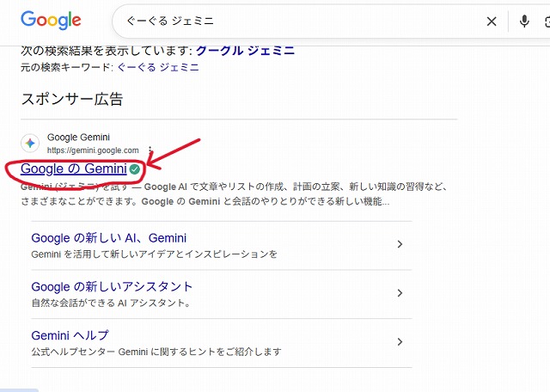Open the three-dot menu beside Google Gemini ad

pyautogui.click(x=151, y=148)
